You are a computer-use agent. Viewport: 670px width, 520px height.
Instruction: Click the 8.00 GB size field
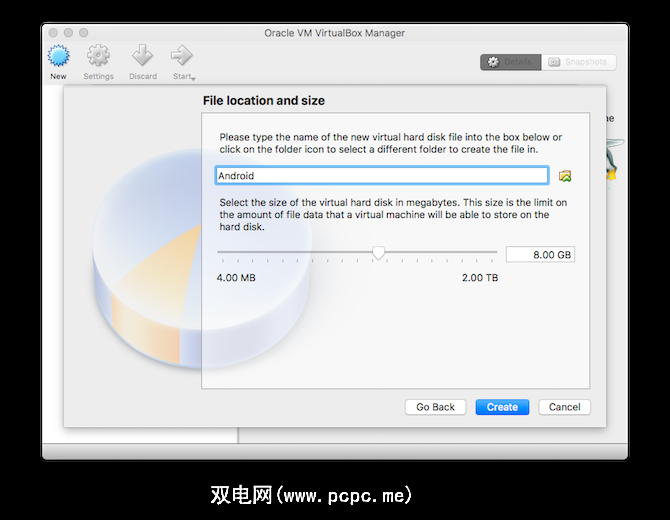tap(540, 255)
